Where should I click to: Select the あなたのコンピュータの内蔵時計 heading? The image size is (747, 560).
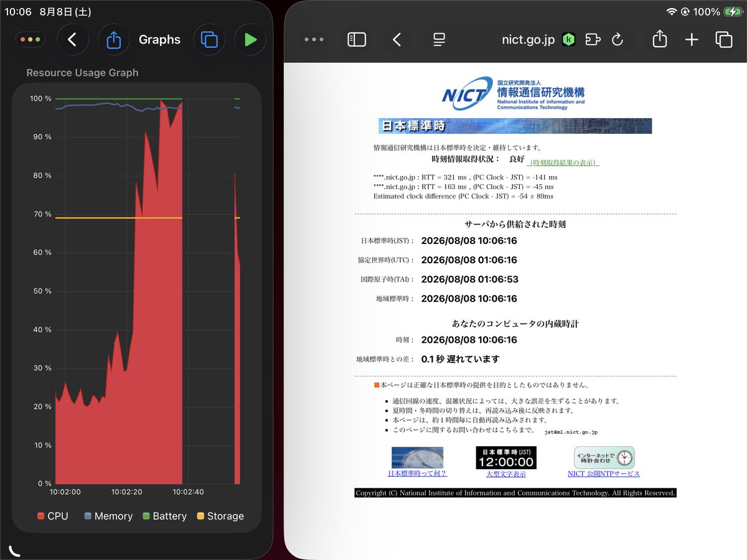[x=515, y=324]
